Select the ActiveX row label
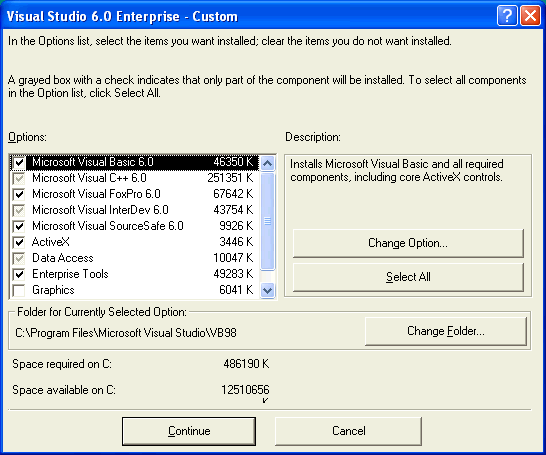The image size is (546, 455). click(51, 242)
